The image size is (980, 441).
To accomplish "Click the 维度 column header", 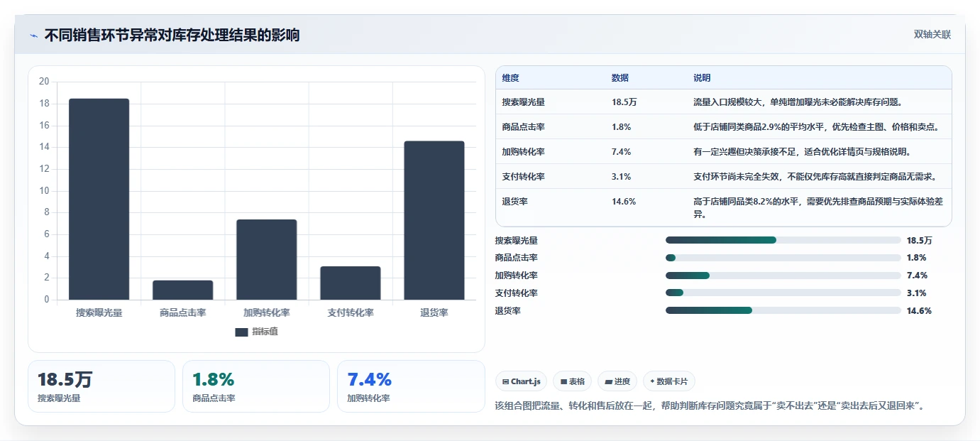I will pos(510,78).
